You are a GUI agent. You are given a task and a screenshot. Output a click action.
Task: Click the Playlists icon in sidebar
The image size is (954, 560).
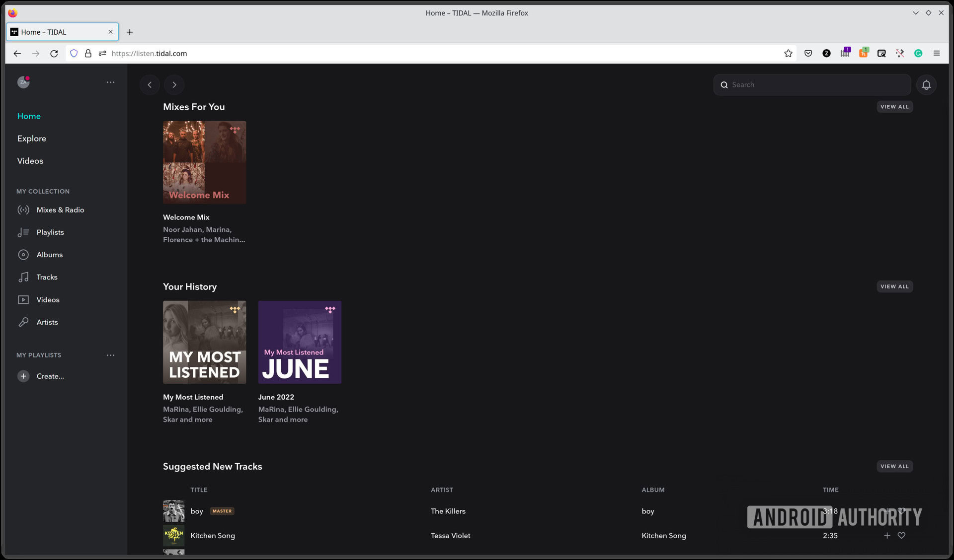(23, 233)
